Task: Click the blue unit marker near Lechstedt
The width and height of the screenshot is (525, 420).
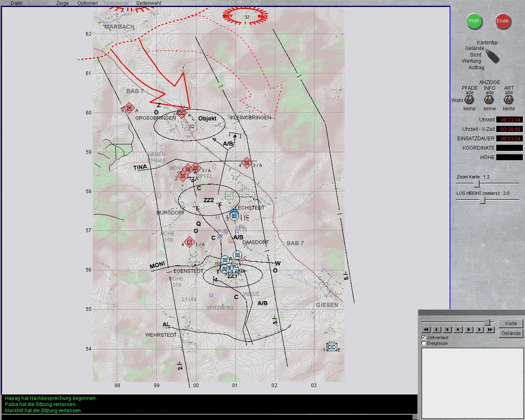Action: 234,215
